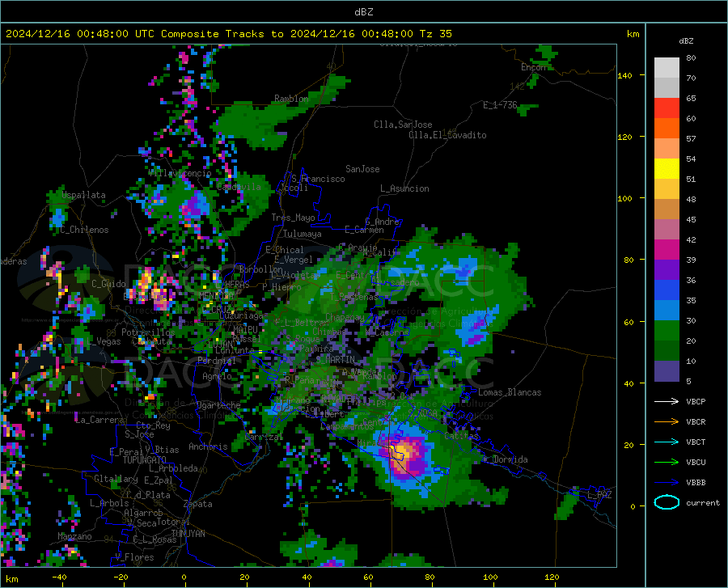Click the 'Agrelo' map label

(217, 376)
